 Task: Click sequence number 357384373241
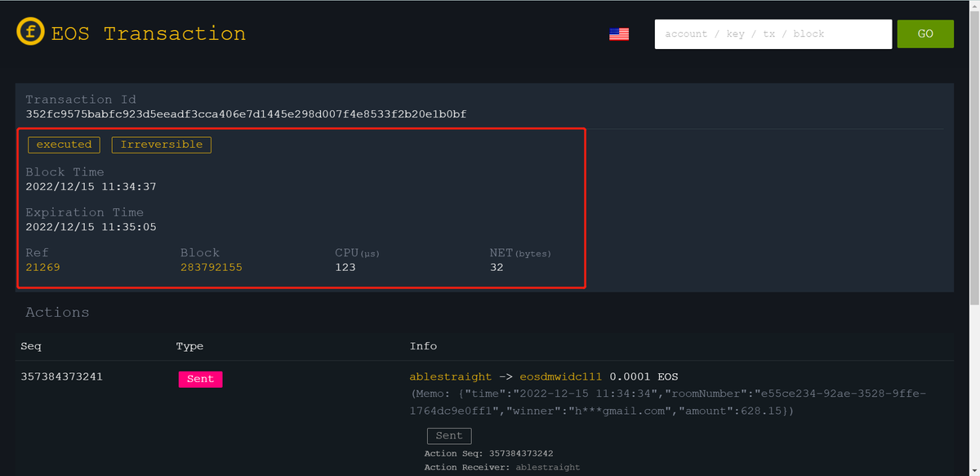(62, 377)
